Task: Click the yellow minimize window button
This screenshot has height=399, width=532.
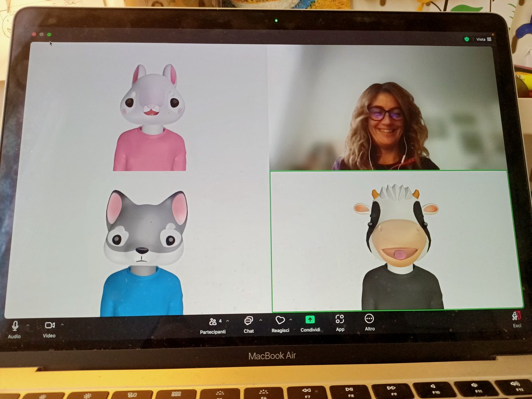Action: [41, 34]
